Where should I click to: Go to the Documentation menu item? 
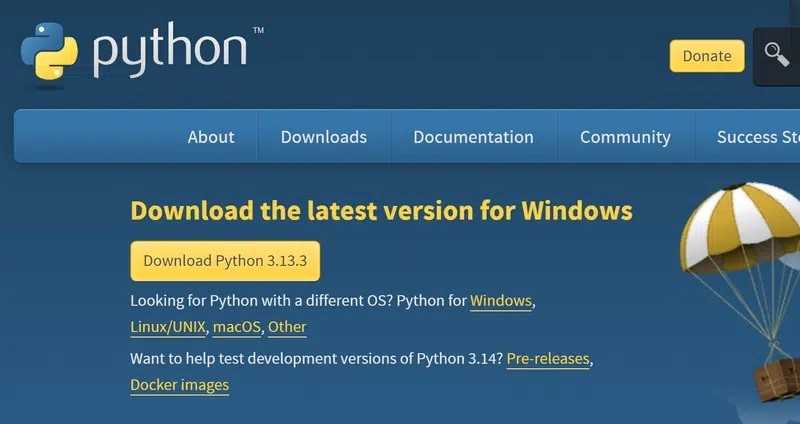[x=473, y=137]
